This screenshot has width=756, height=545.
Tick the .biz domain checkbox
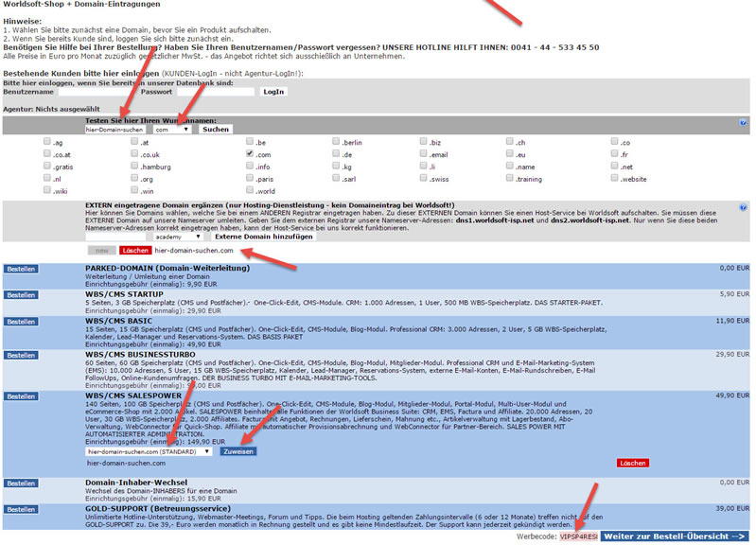click(x=423, y=141)
